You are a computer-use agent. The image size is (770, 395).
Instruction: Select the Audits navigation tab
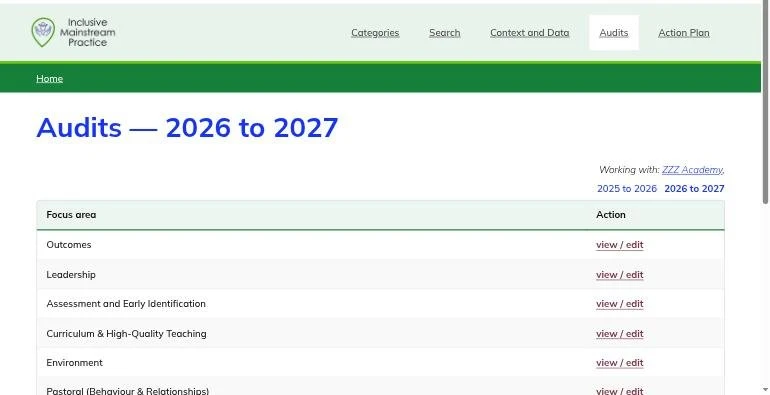614,33
